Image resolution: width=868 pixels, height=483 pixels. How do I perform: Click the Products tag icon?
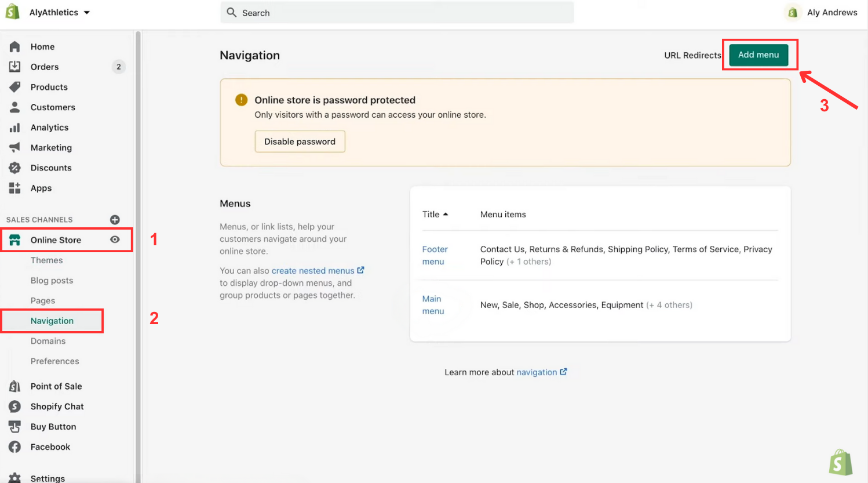[14, 87]
